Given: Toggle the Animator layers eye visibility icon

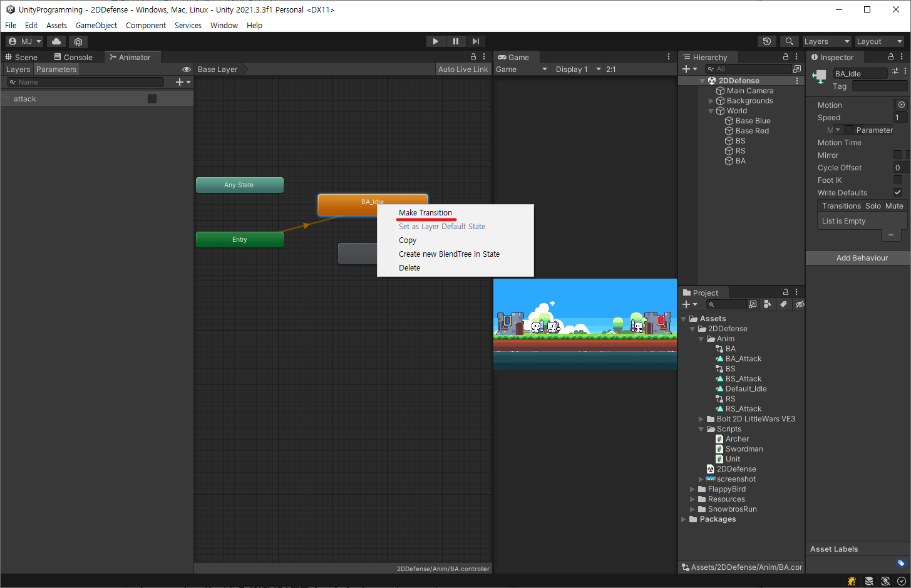Looking at the screenshot, I should coord(187,70).
